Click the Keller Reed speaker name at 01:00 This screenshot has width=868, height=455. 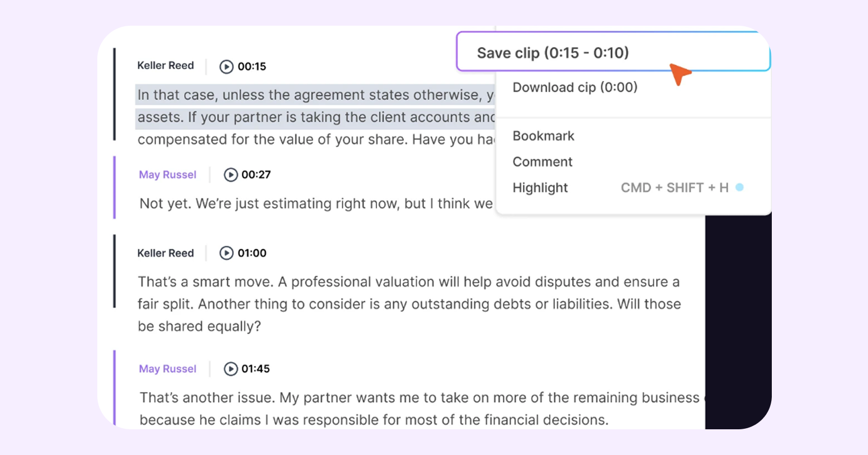(166, 253)
